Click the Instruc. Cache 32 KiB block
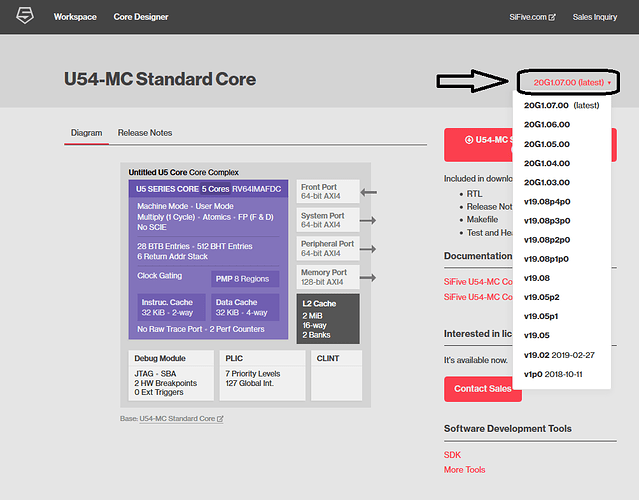This screenshot has height=500, width=639. pyautogui.click(x=171, y=308)
